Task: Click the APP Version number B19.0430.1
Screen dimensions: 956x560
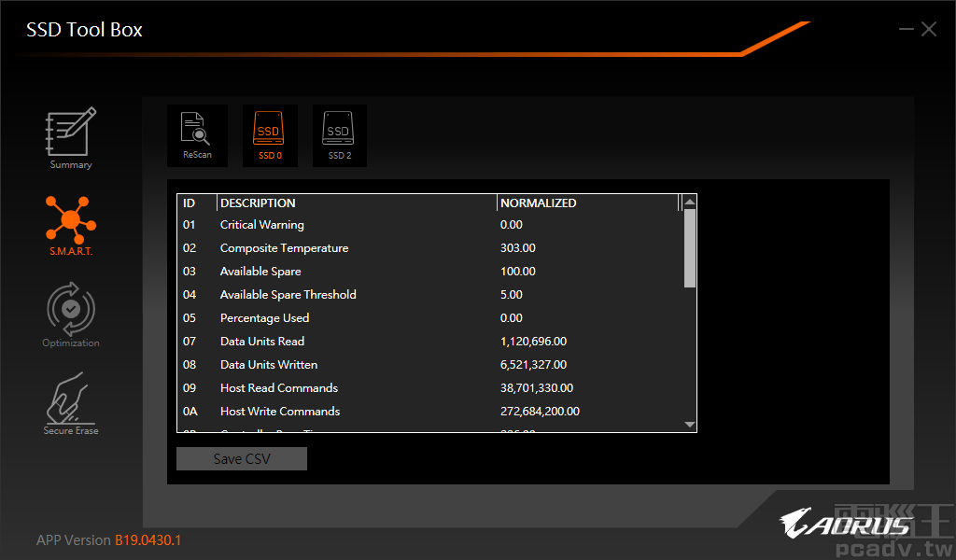Action: point(147,539)
